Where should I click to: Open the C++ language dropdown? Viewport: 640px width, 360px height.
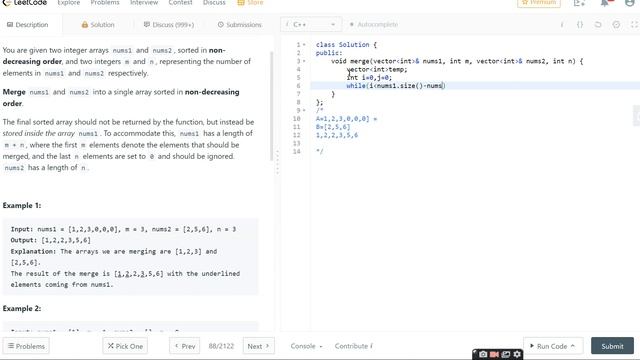coord(311,24)
